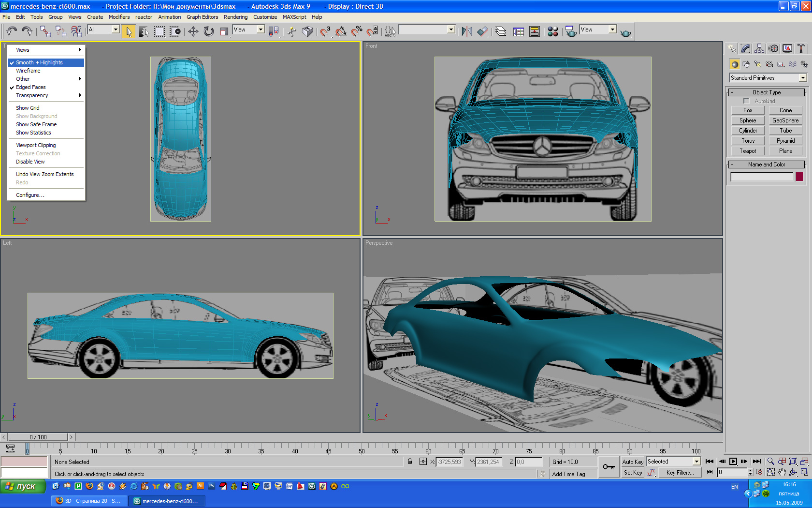Toggle the AutoGrid checkbox
This screenshot has width=812, height=508.
click(x=746, y=101)
